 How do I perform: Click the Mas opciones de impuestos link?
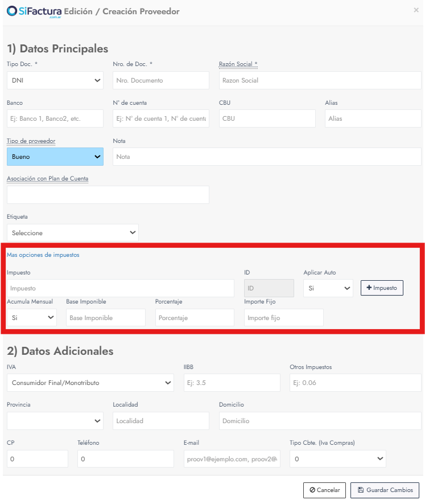pyautogui.click(x=43, y=255)
